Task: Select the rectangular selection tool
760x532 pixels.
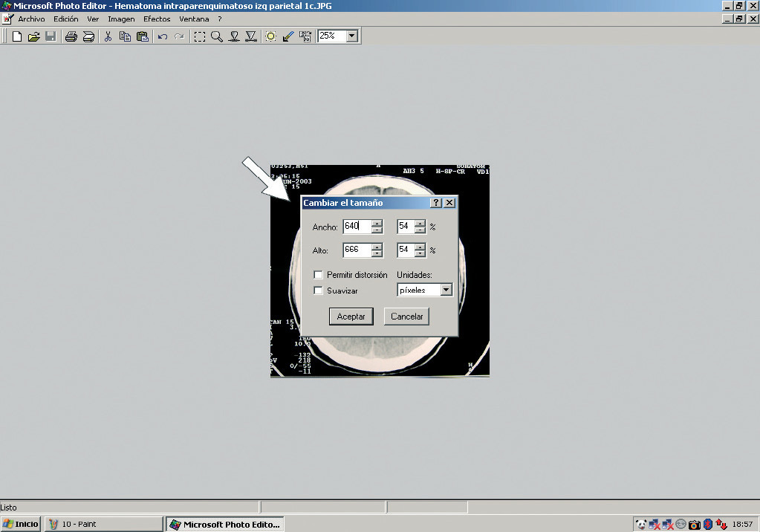Action: click(x=200, y=36)
